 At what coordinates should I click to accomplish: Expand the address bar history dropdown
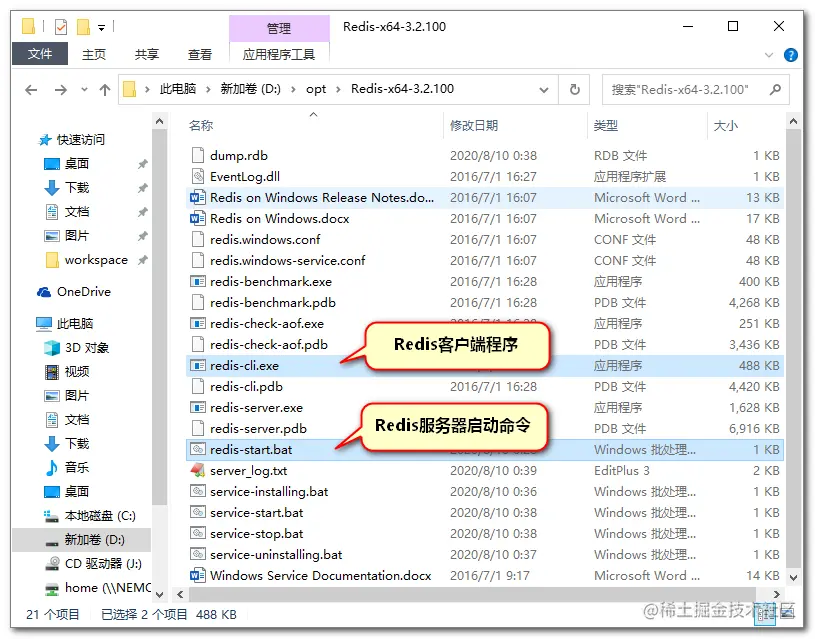544,90
